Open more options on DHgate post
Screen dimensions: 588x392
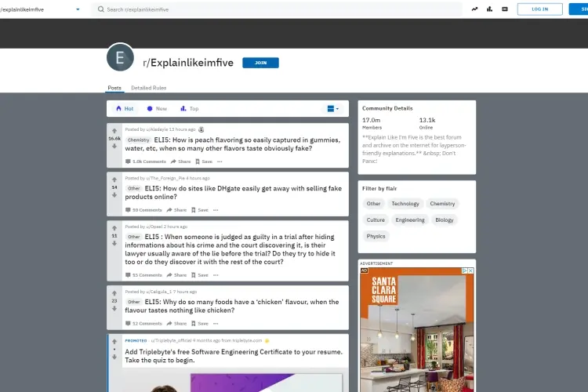pos(216,210)
